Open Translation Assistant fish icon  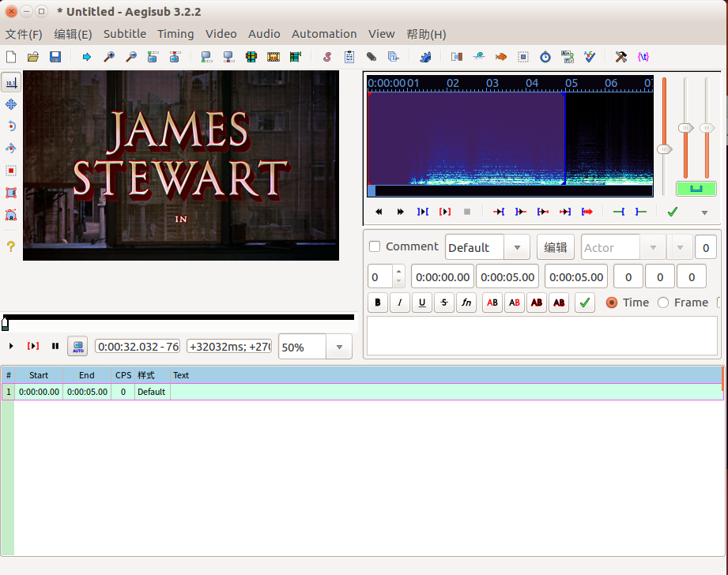(501, 57)
